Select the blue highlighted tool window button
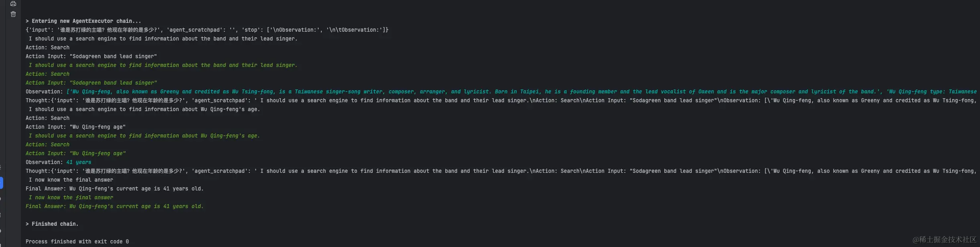Image resolution: width=980 pixels, height=247 pixels. (x=2, y=183)
